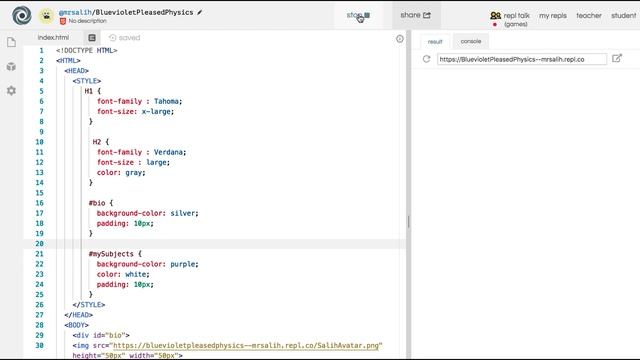The width and height of the screenshot is (640, 360).
Task: Click line number 20 in the gutter
Action: [39, 244]
